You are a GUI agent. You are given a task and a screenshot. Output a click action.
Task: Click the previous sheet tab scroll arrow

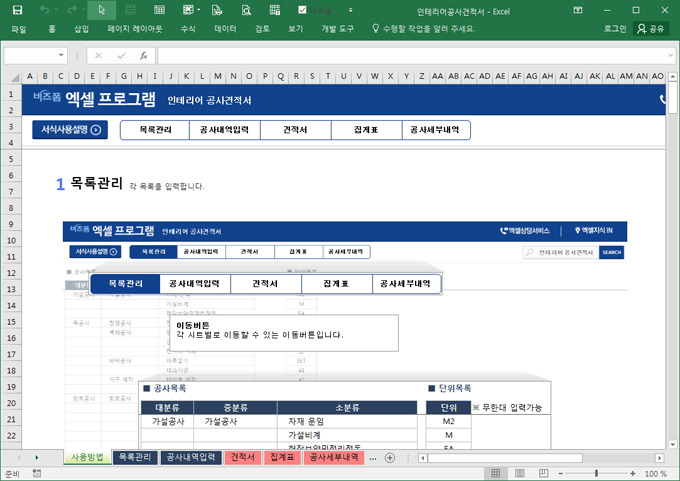(x=19, y=458)
